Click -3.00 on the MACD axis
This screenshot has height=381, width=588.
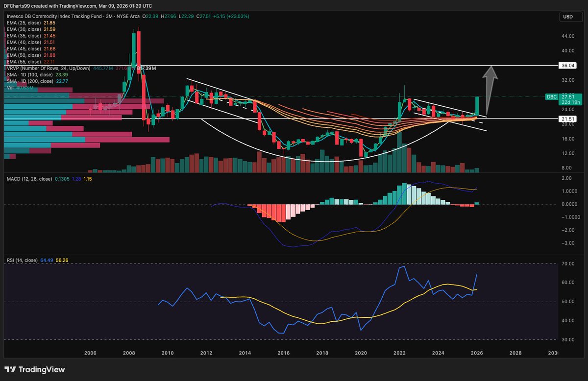(567, 243)
